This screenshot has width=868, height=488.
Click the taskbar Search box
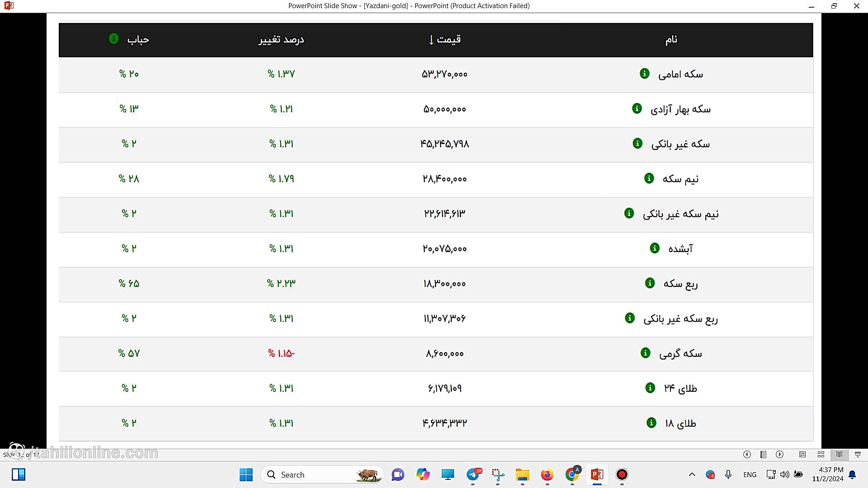click(x=322, y=474)
